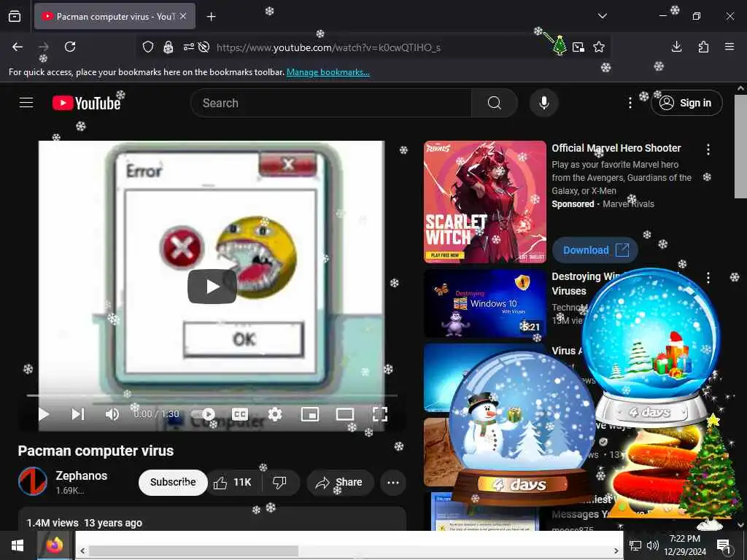Viewport: 747px width, 560px height.
Task: Play video with large center play button
Action: pos(212,286)
